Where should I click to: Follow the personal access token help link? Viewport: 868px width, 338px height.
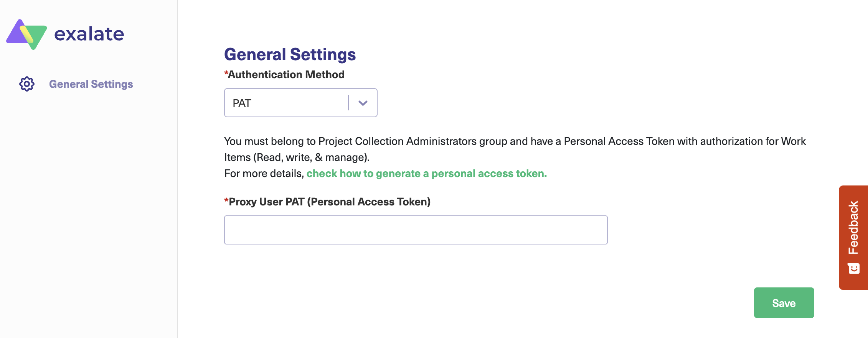click(x=426, y=174)
